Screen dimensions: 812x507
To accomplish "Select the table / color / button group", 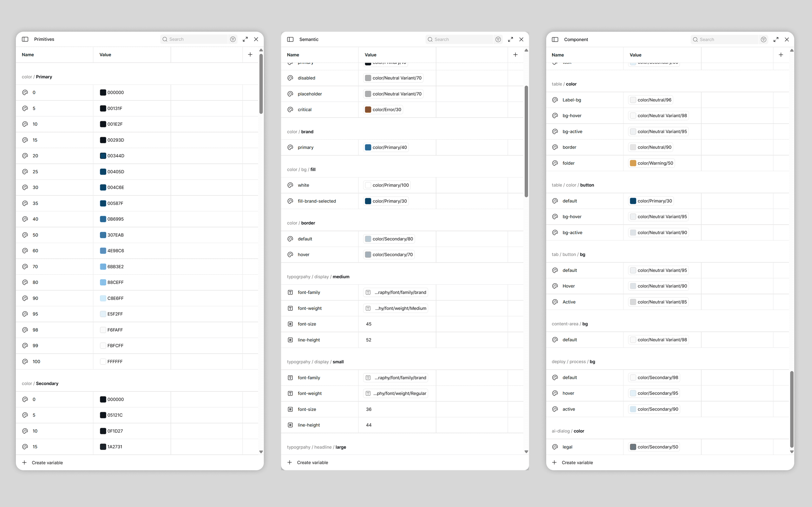I will (573, 185).
